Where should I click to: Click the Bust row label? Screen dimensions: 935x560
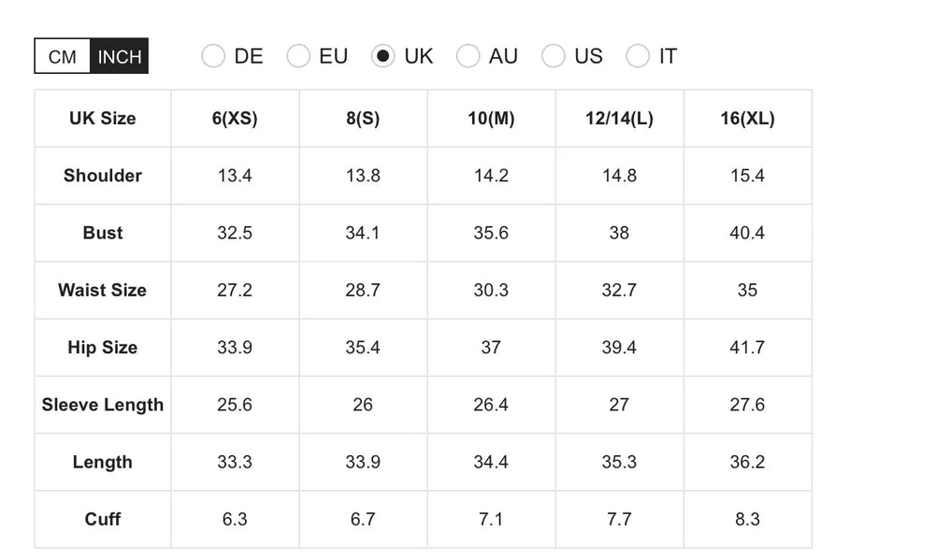click(x=103, y=233)
